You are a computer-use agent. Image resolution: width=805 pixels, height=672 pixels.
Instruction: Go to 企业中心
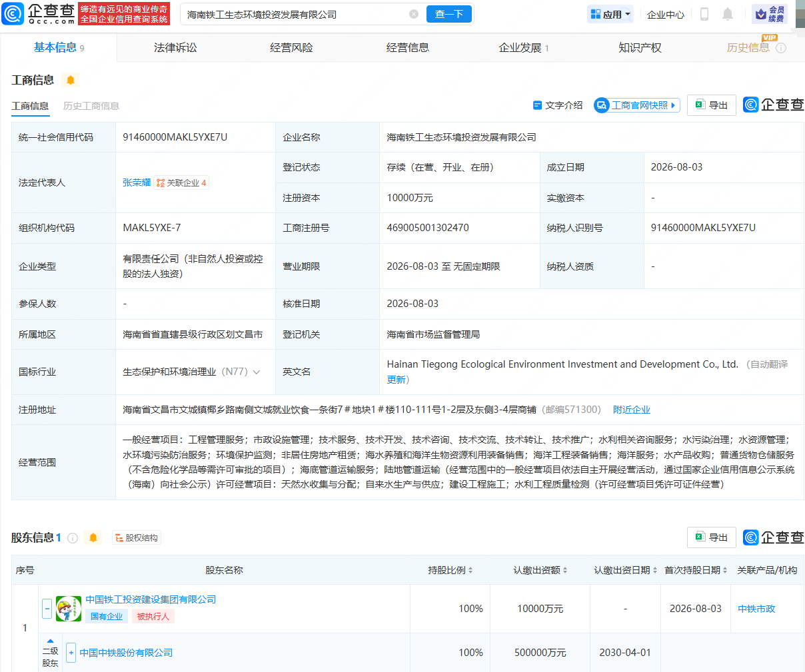[x=666, y=15]
